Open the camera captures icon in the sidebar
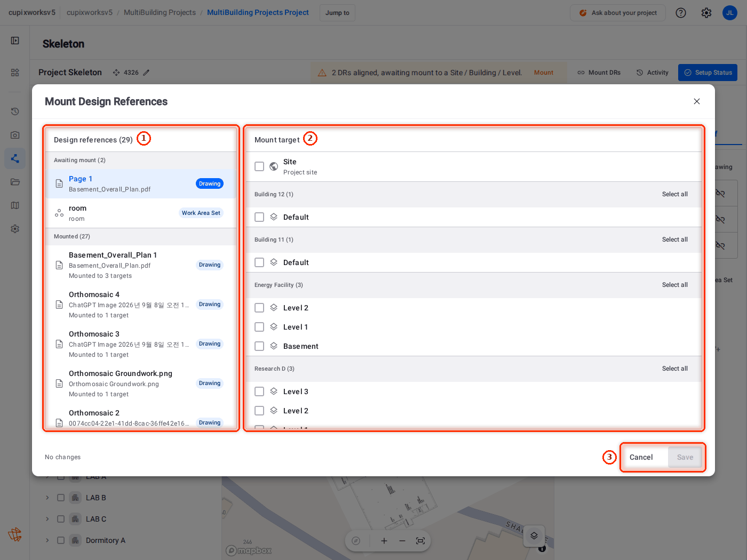This screenshot has height=560, width=747. pyautogui.click(x=15, y=135)
